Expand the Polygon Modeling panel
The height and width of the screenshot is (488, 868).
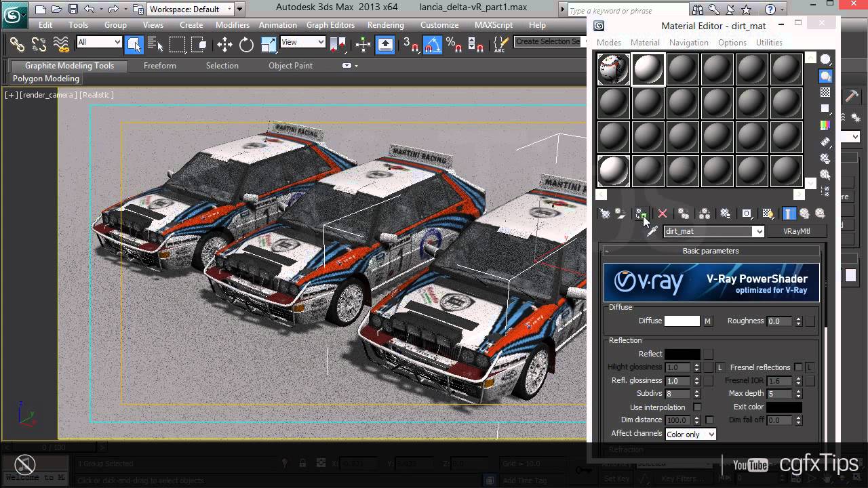pyautogui.click(x=46, y=79)
